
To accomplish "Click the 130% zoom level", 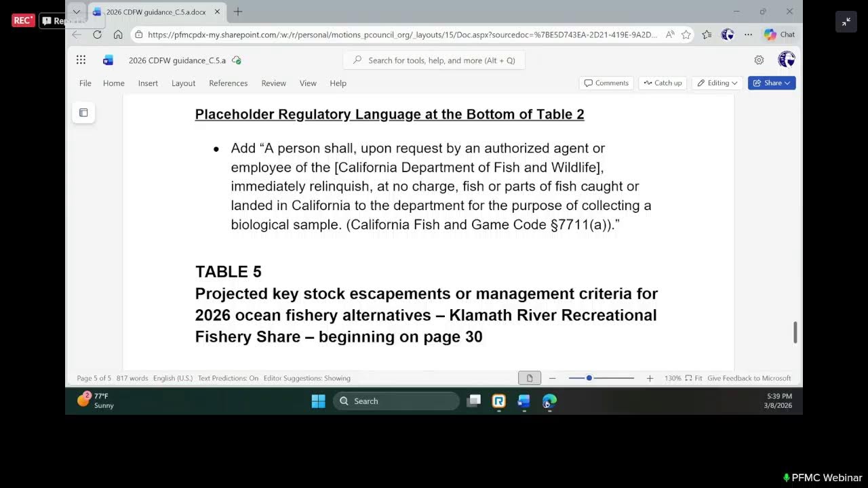I will coord(673,378).
